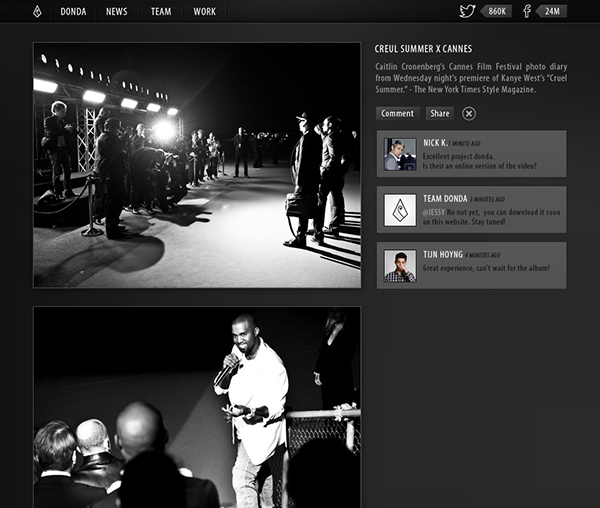
Task: Close the post details with the X circle icon
Action: point(469,114)
